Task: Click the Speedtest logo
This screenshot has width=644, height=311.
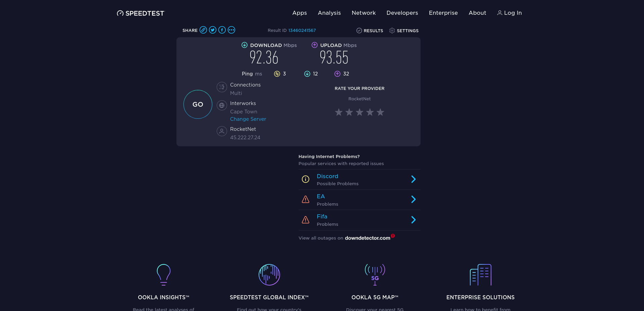Action: pos(141,13)
